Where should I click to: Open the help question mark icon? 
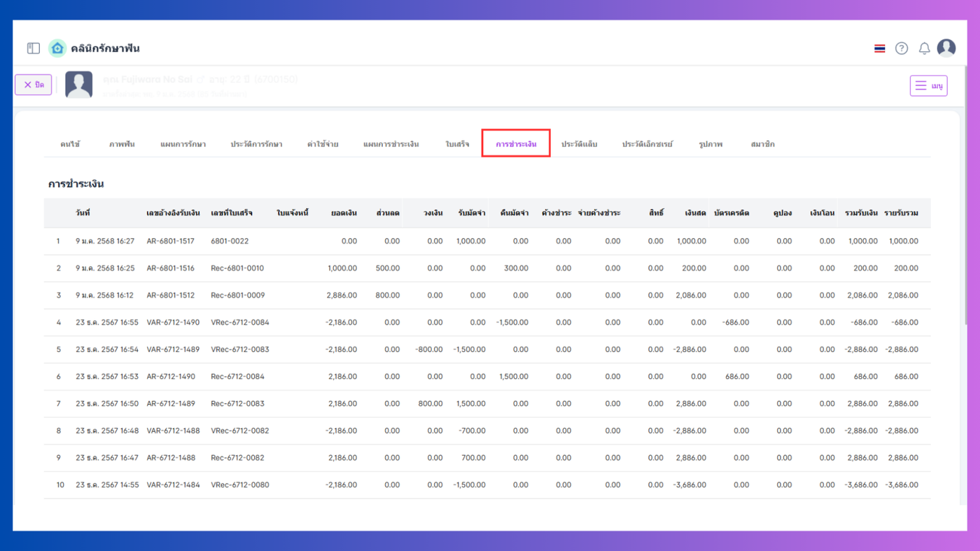point(902,48)
